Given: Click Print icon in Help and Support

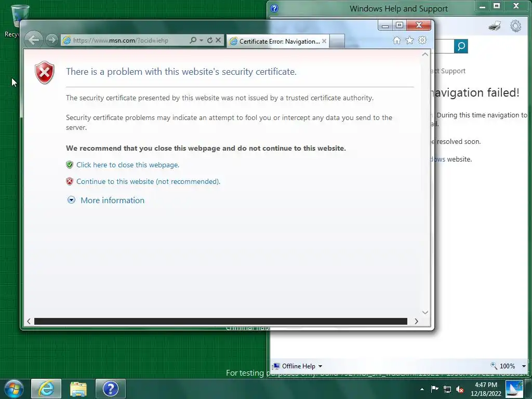Looking at the screenshot, I should (495, 26).
